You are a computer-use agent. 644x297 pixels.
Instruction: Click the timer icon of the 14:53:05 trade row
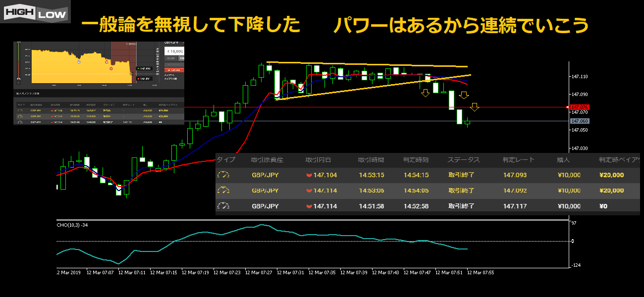coord(223,191)
